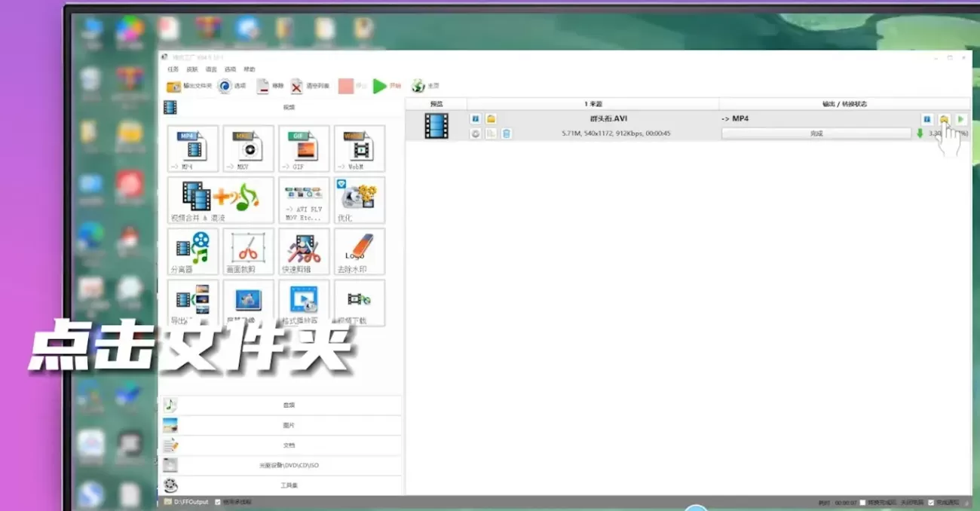Open the 帮助 menu
Screen dimensions: 980x511
click(x=250, y=69)
